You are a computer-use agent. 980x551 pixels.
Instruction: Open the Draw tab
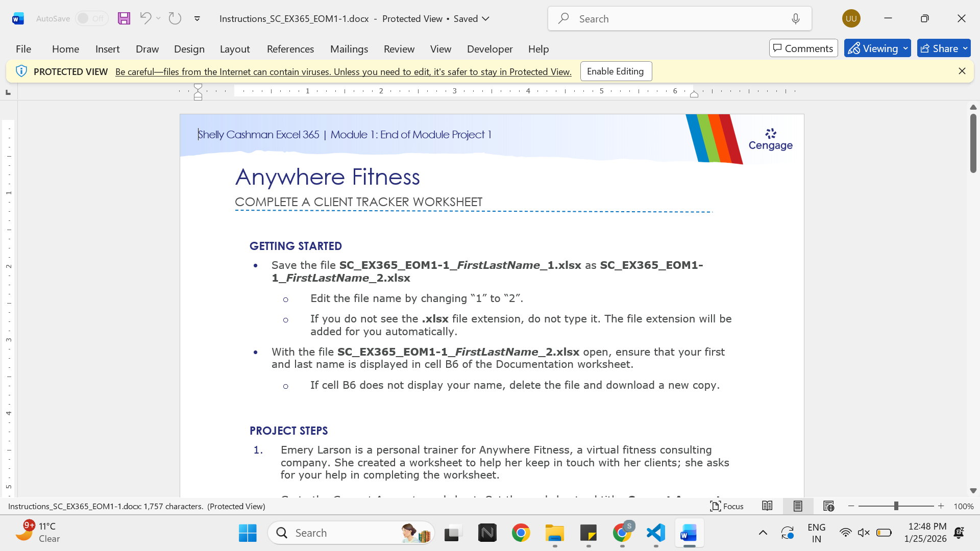point(147,49)
